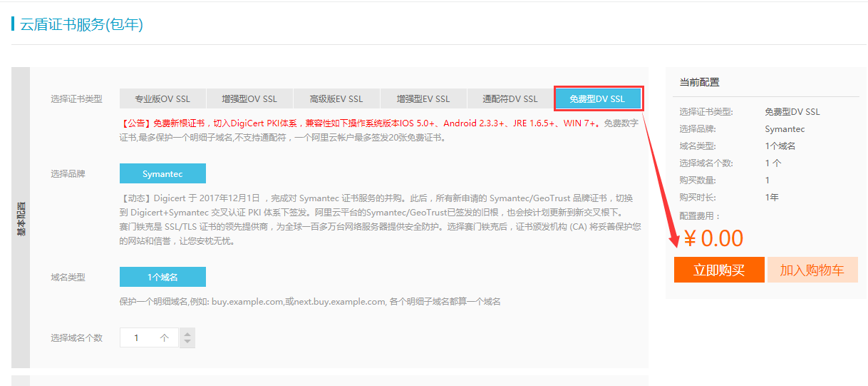Select the Symantec brand button
The height and width of the screenshot is (386, 868).
pyautogui.click(x=162, y=173)
